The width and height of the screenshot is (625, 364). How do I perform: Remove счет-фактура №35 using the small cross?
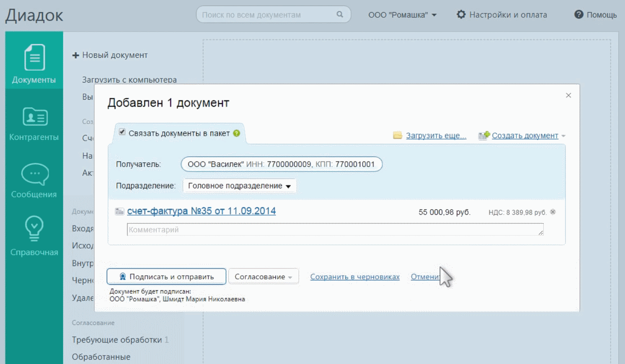coord(553,212)
